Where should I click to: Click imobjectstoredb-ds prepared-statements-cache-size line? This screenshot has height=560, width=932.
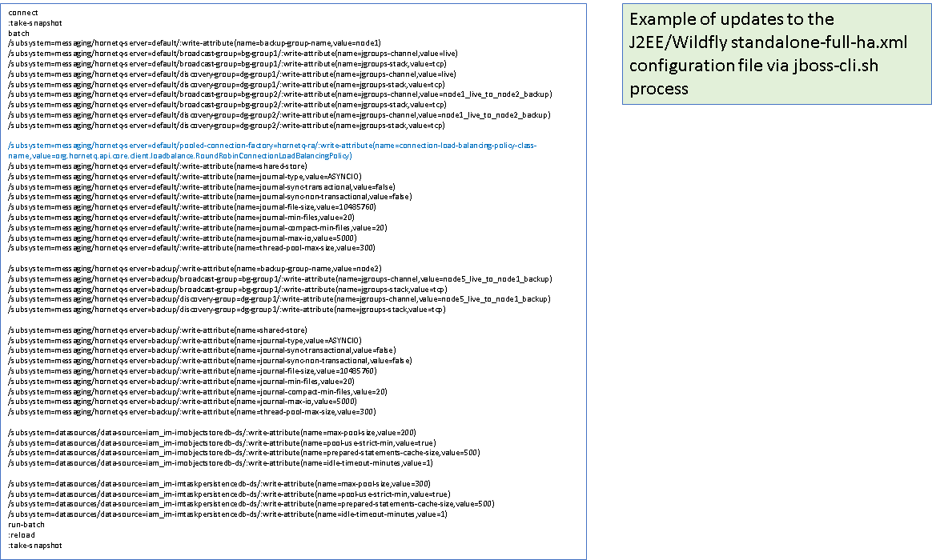pyautogui.click(x=244, y=453)
